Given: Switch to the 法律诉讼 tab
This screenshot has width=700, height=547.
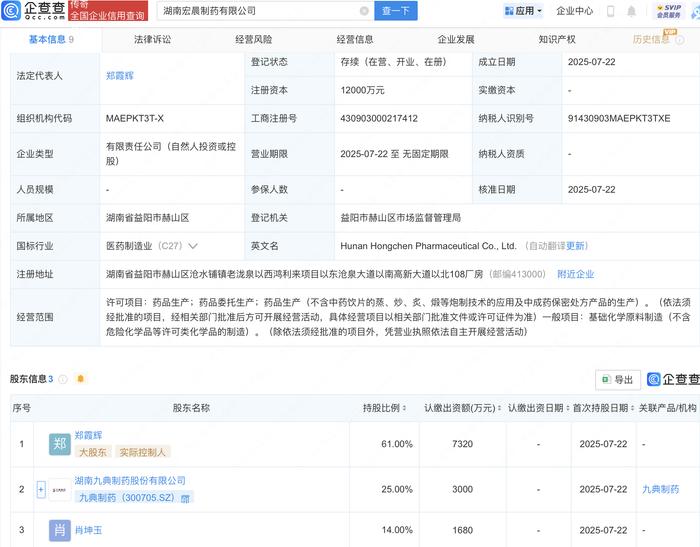Looking at the screenshot, I should click(x=152, y=39).
